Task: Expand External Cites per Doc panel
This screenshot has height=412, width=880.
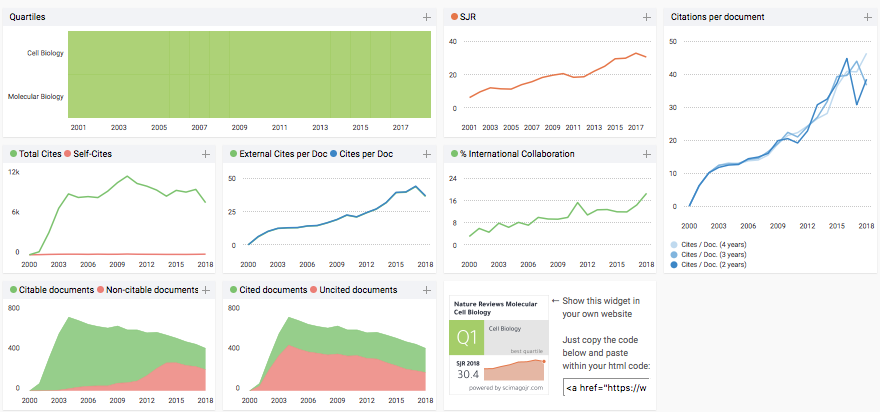Action: (426, 154)
